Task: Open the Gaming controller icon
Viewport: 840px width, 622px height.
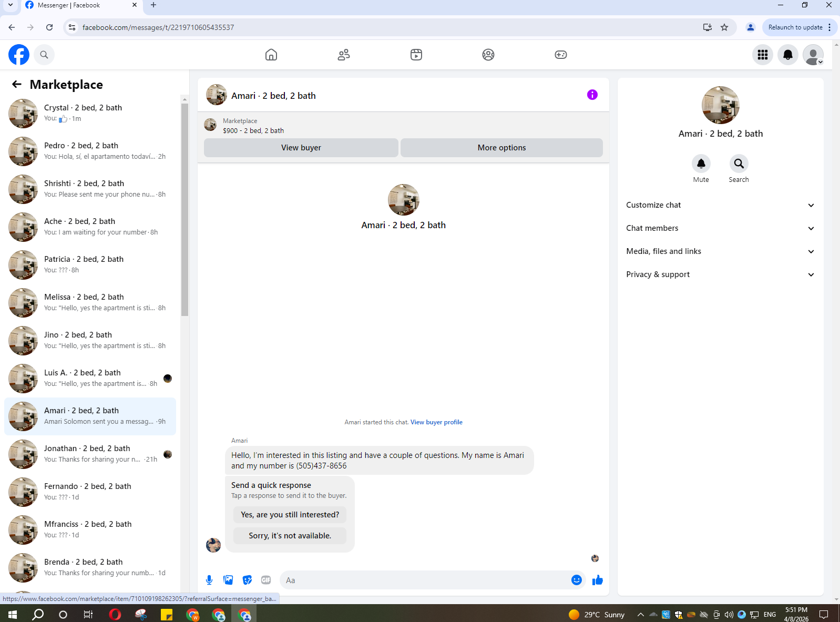Action: [x=561, y=55]
